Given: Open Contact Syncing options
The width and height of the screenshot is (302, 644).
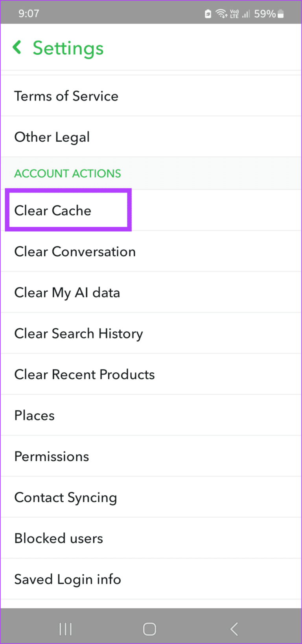Looking at the screenshot, I should (x=65, y=497).
